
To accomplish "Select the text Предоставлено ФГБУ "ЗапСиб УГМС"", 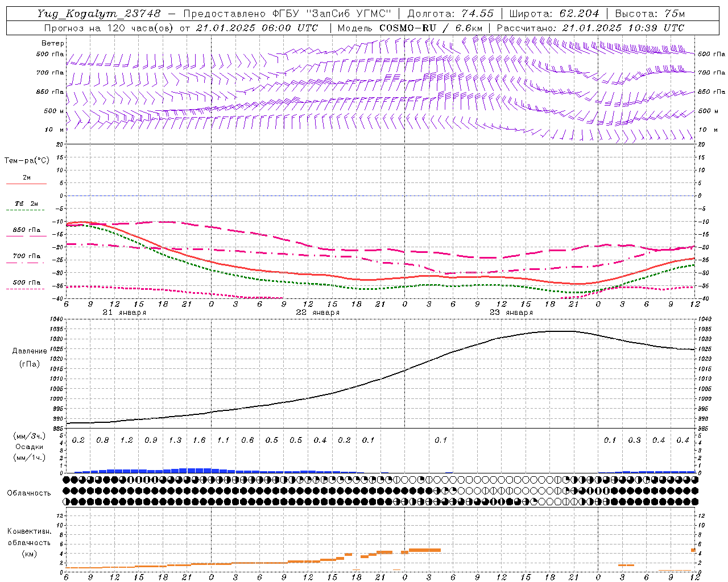I will [x=287, y=14].
